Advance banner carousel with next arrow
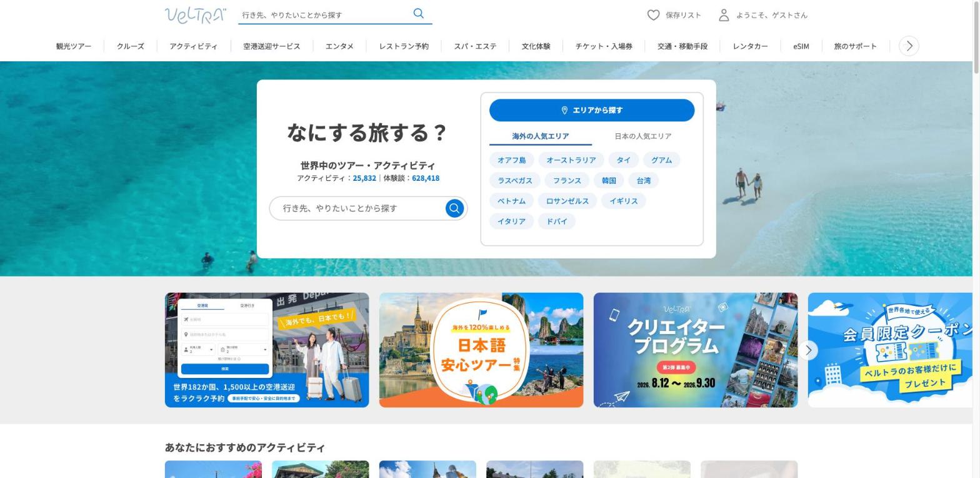Image resolution: width=980 pixels, height=478 pixels. (x=808, y=350)
